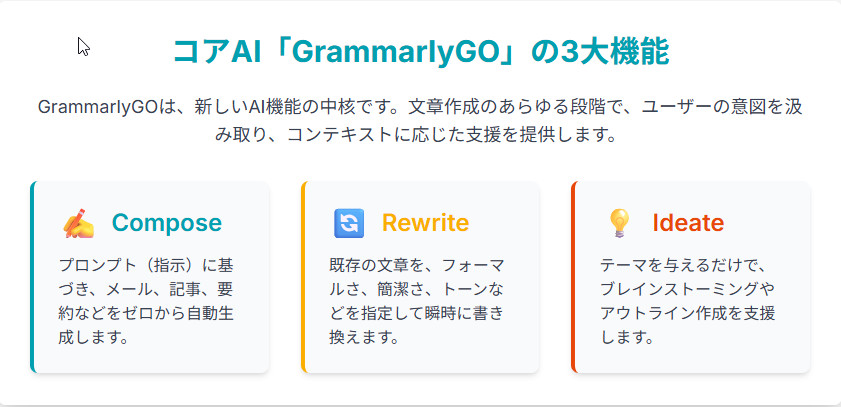Click the intro line ending 支援を提供します
Image resolution: width=841 pixels, height=407 pixels.
coord(420,134)
